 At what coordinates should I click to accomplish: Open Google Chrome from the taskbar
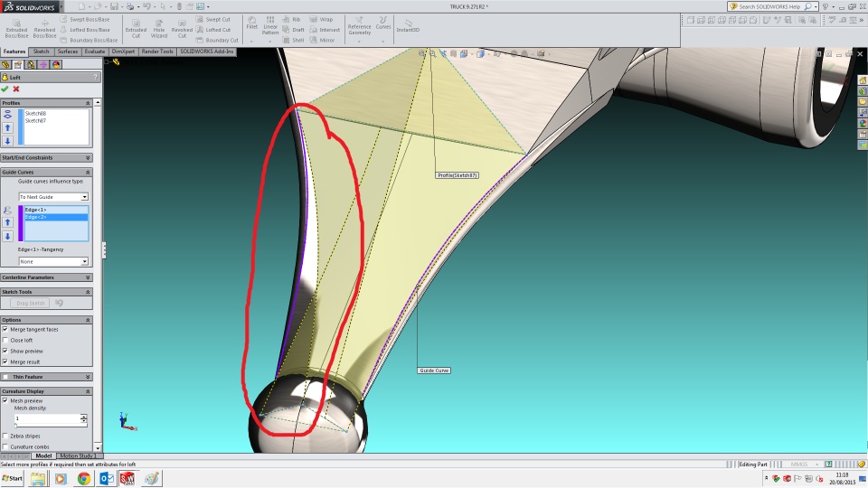tap(83, 479)
